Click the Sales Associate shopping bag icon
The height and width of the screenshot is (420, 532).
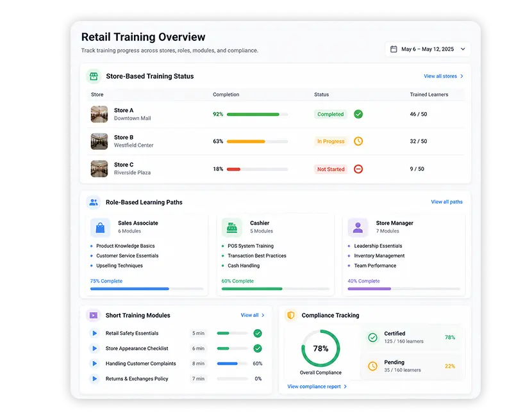[100, 227]
